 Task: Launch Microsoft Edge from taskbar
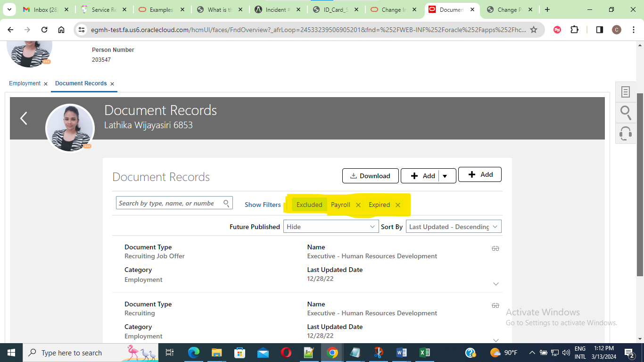click(x=194, y=353)
